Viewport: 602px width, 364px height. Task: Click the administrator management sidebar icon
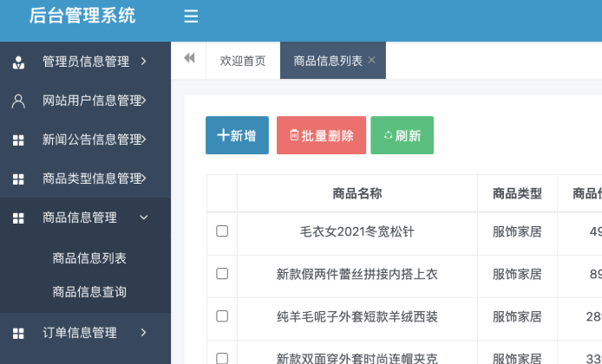tap(18, 62)
